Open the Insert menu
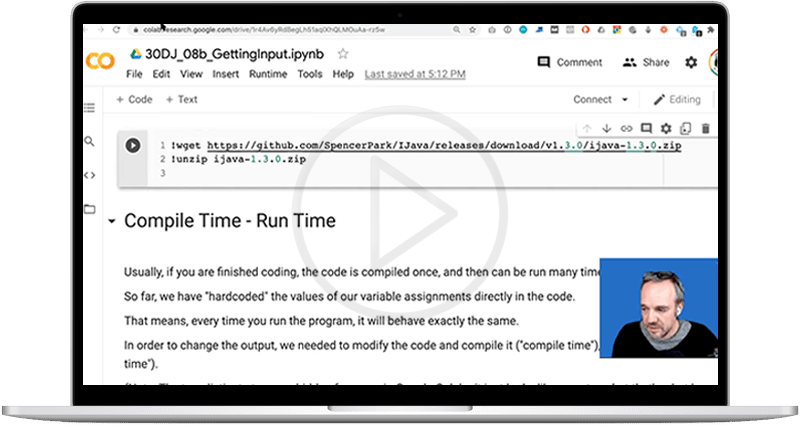 [226, 74]
